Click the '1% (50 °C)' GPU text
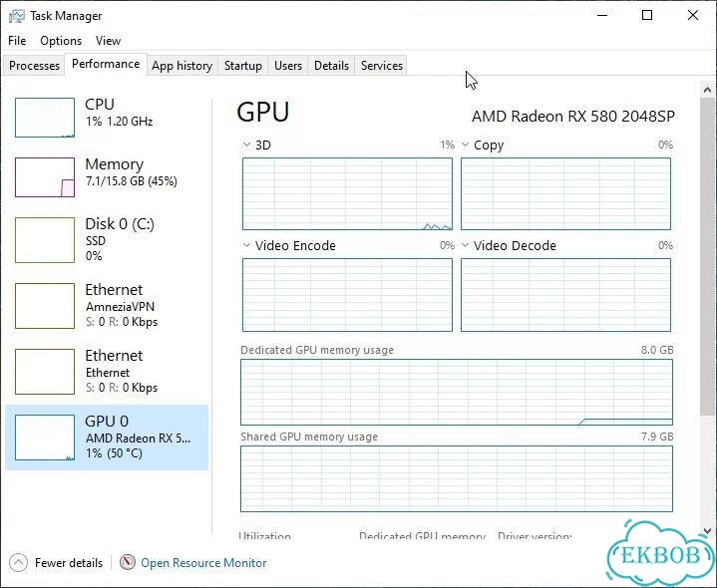Screen dimensions: 717x588 [114, 453]
